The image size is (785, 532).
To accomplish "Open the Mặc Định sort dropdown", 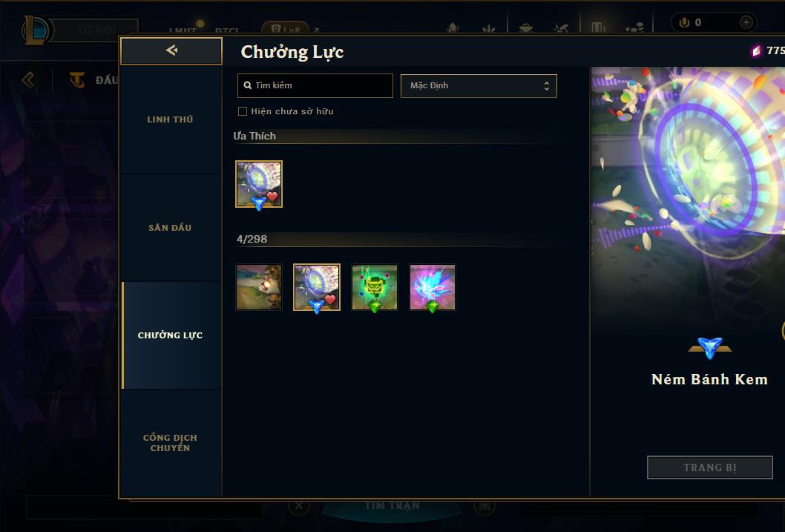I will [x=479, y=85].
